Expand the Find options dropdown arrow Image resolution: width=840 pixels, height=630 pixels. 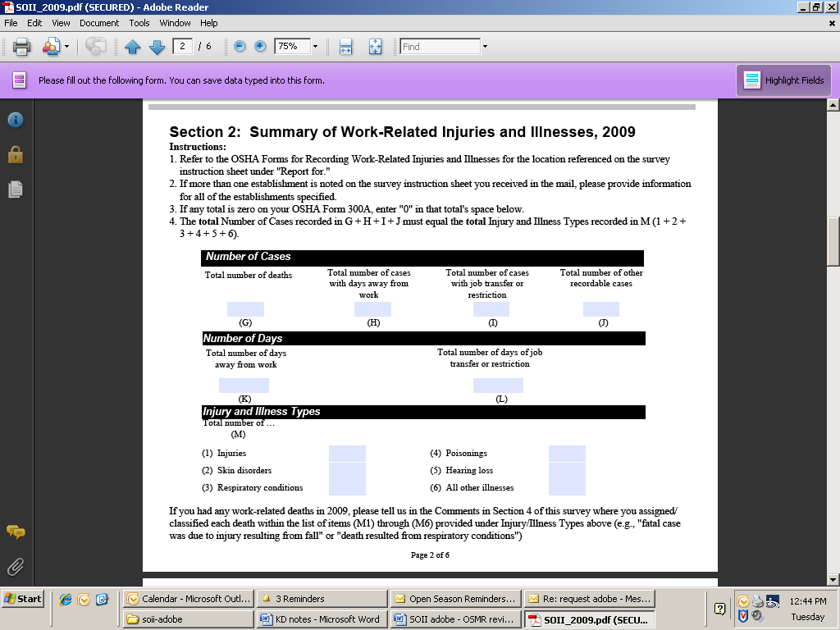[x=485, y=47]
